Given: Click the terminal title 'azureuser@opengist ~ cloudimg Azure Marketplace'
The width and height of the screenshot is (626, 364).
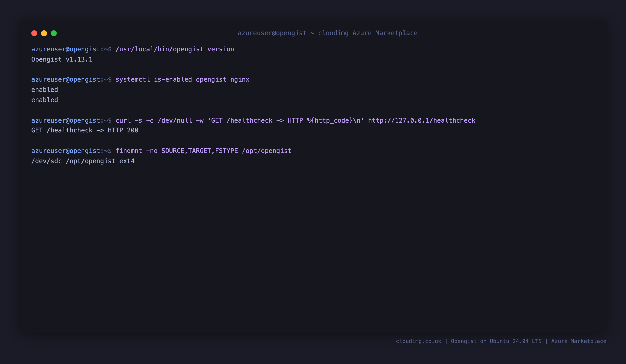Looking at the screenshot, I should point(328,33).
